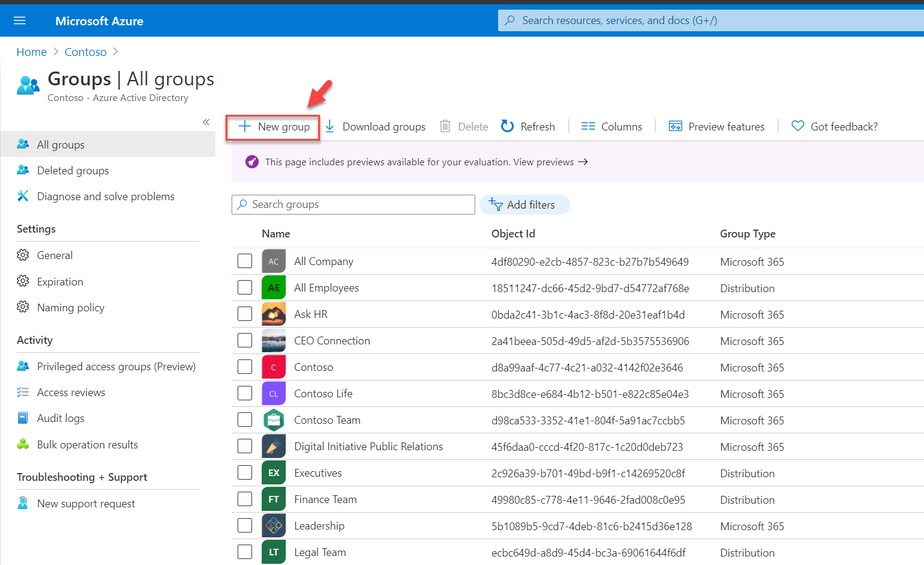The image size is (924, 565).
Task: Click the Delete trash icon
Action: tap(445, 126)
